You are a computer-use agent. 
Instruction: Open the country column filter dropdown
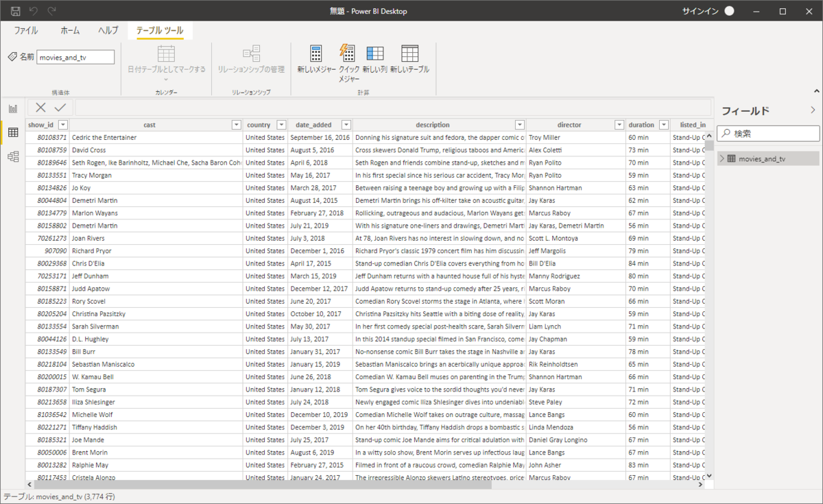[281, 125]
